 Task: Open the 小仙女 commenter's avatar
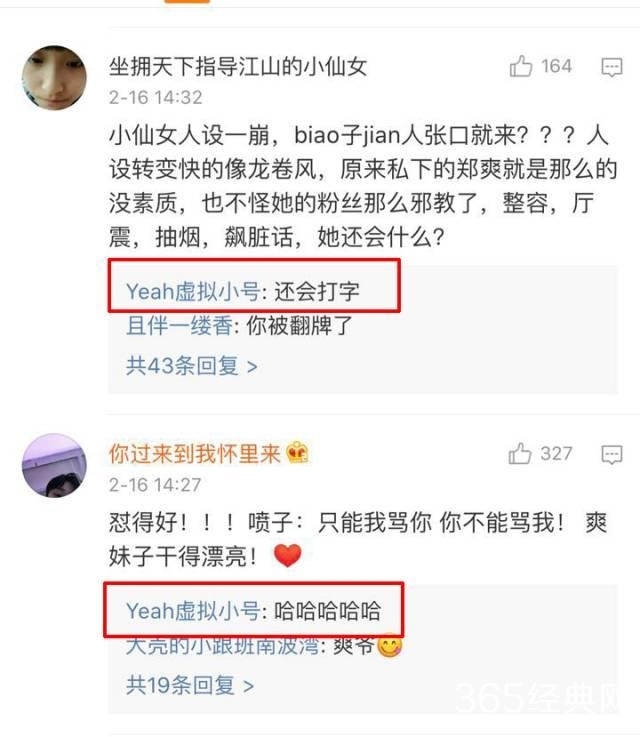coord(55,78)
